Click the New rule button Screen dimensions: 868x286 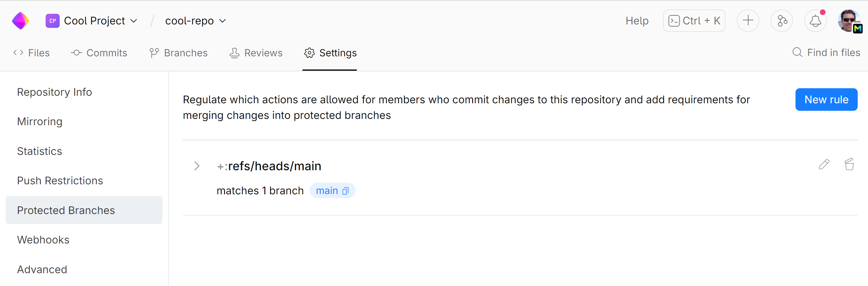point(826,100)
